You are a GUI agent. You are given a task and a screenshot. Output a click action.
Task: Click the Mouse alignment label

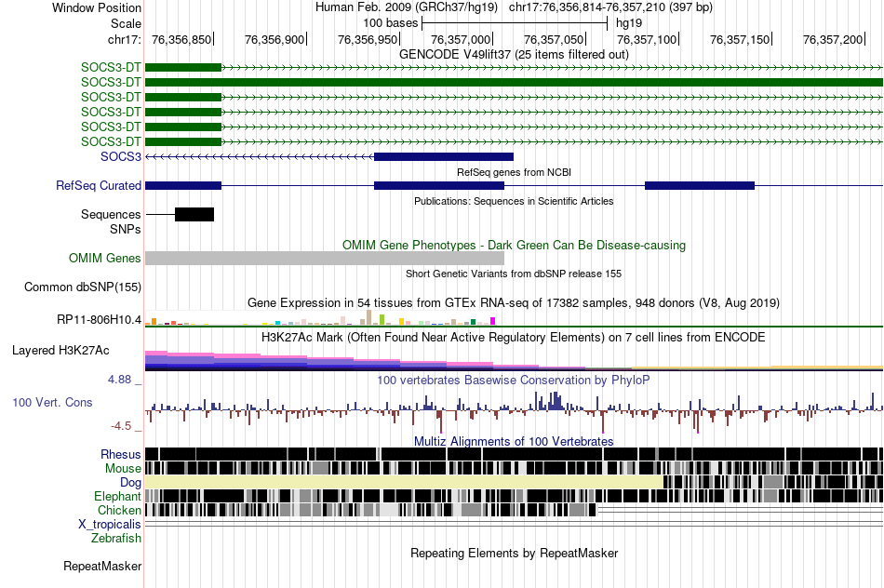tap(123, 469)
